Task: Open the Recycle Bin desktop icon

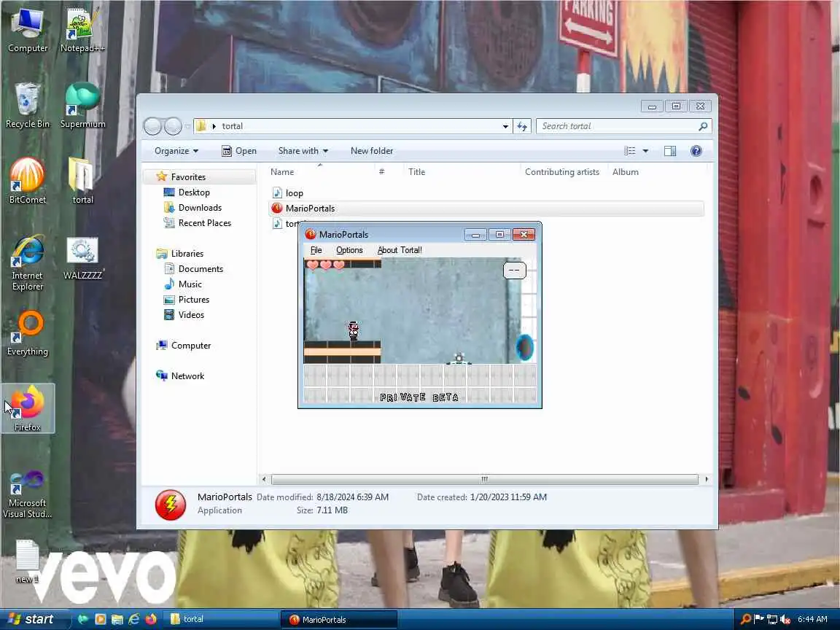Action: click(x=27, y=106)
